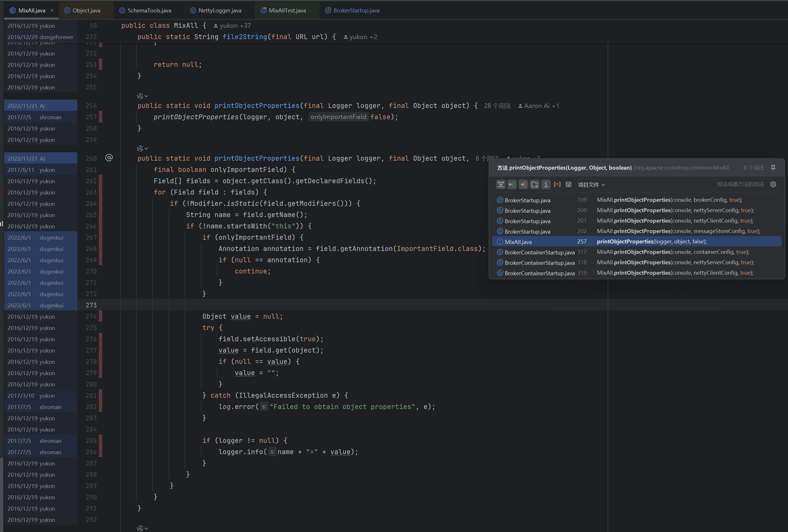788x532 pixels.
Task: Click ImportantField.class reference at line 268
Action: coord(437,249)
